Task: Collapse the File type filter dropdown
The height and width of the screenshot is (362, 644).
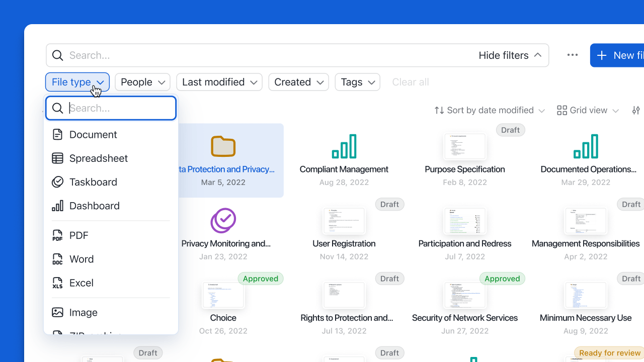Action: coord(77,82)
